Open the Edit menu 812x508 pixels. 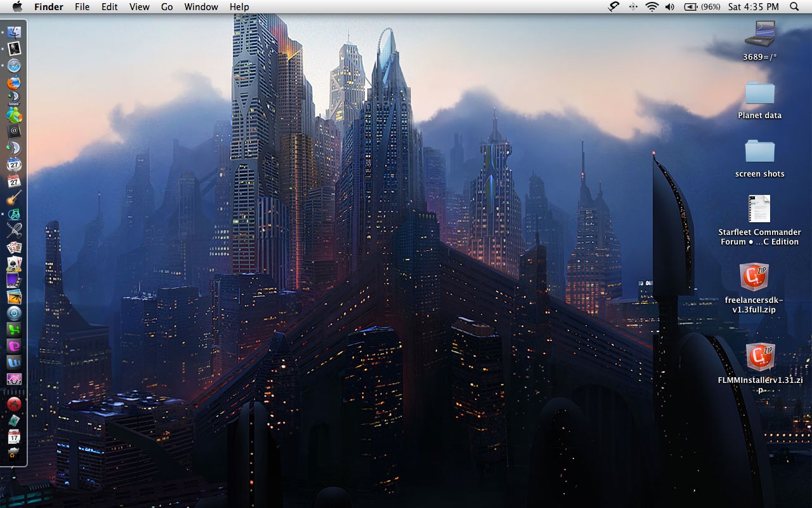point(110,7)
